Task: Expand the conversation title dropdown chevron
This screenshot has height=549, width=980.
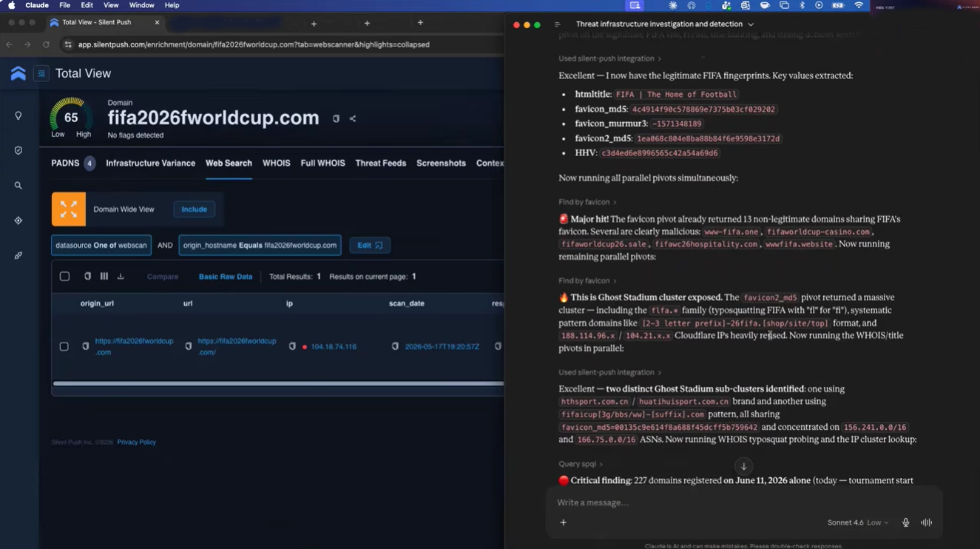Action: [x=751, y=24]
